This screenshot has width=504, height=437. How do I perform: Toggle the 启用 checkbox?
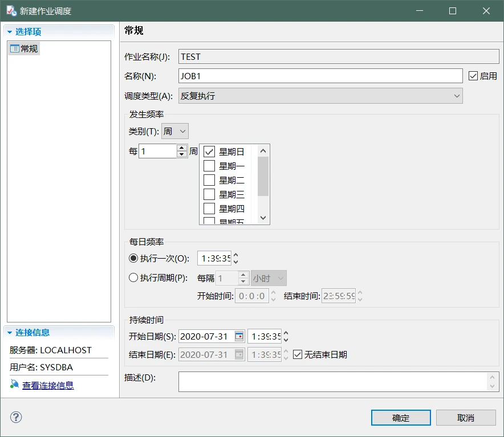[x=473, y=76]
